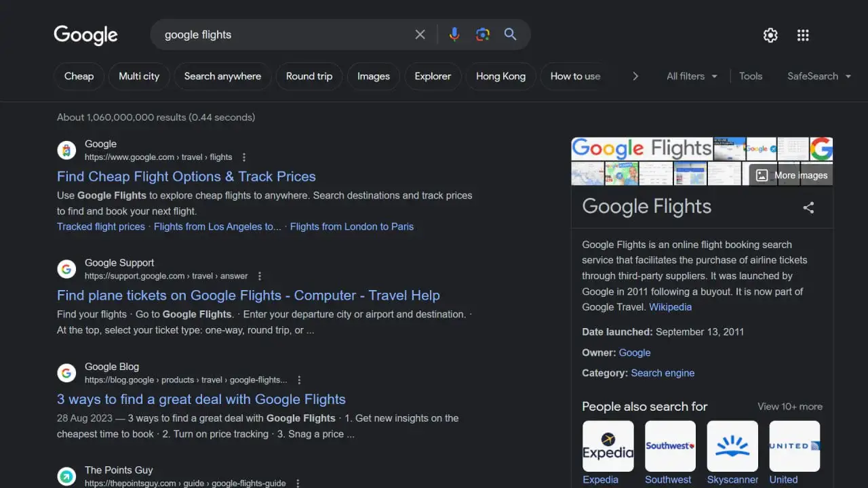Clear the search box with the X icon

click(420, 35)
